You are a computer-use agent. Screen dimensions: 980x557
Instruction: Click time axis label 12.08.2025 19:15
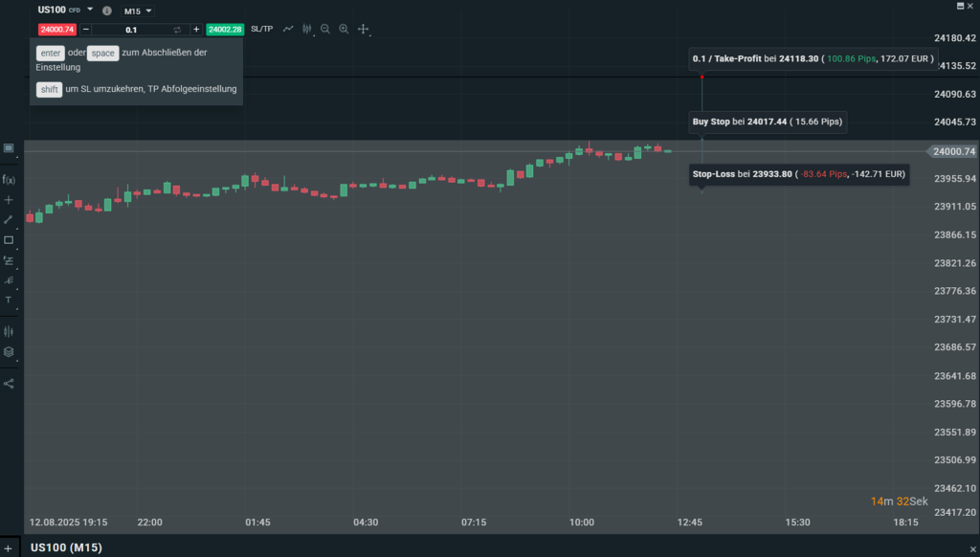69,523
